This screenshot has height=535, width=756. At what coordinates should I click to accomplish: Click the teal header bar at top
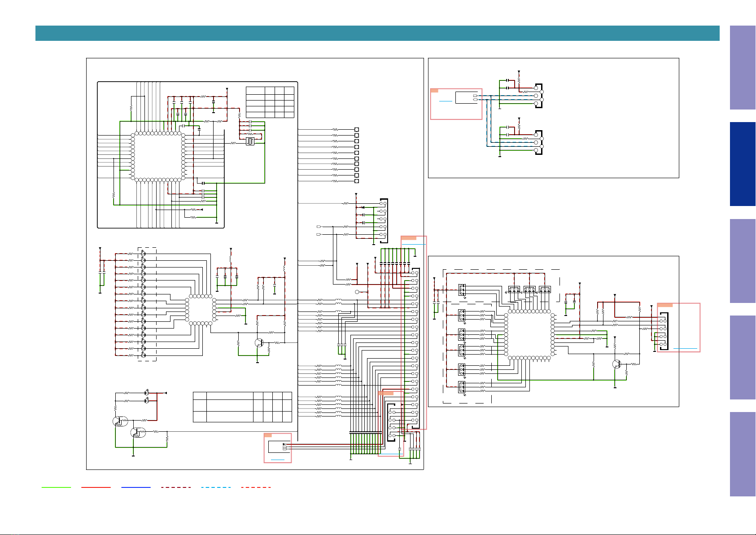(377, 33)
